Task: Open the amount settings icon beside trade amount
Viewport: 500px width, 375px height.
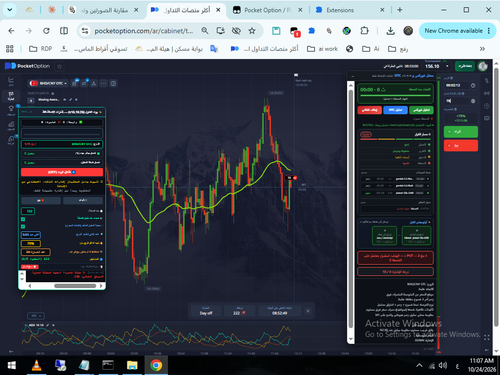Action: click(473, 101)
